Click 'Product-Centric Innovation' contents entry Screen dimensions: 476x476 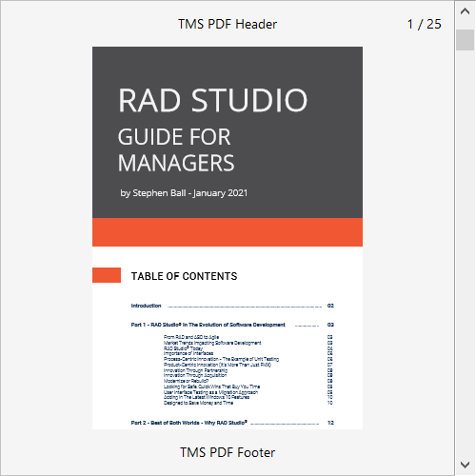click(x=217, y=365)
